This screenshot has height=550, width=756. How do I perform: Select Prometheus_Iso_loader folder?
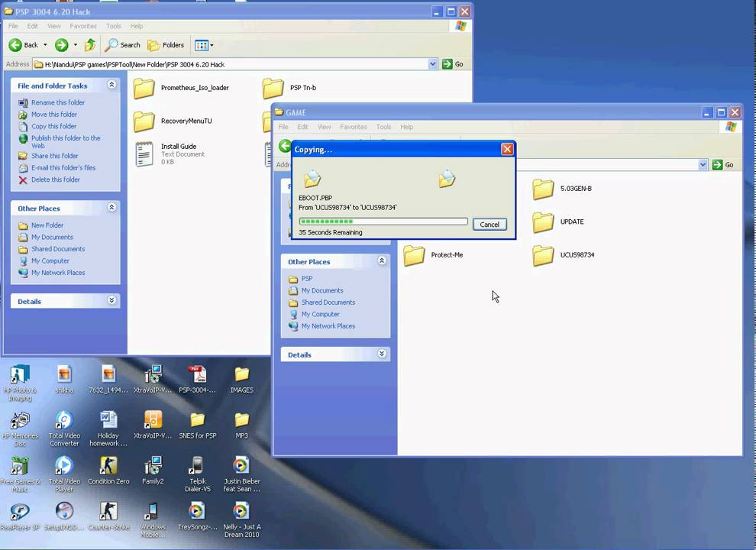tap(181, 88)
